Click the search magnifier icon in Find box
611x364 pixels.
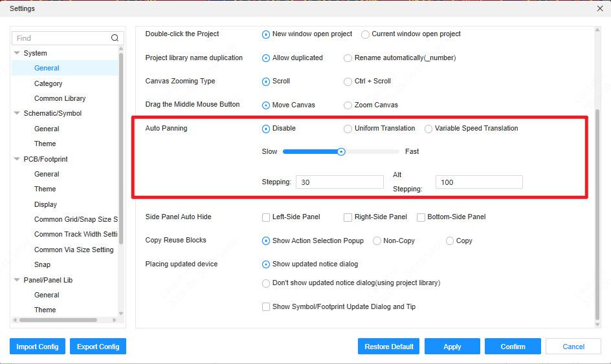[115, 37]
